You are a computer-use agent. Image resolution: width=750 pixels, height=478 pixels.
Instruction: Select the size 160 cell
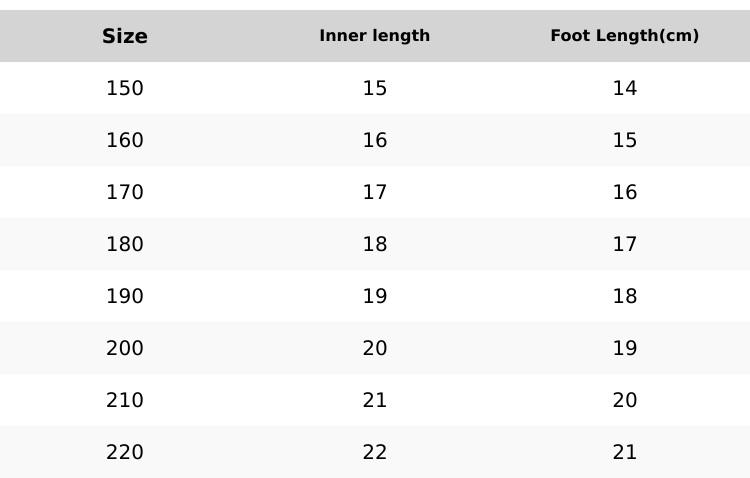[x=125, y=140]
